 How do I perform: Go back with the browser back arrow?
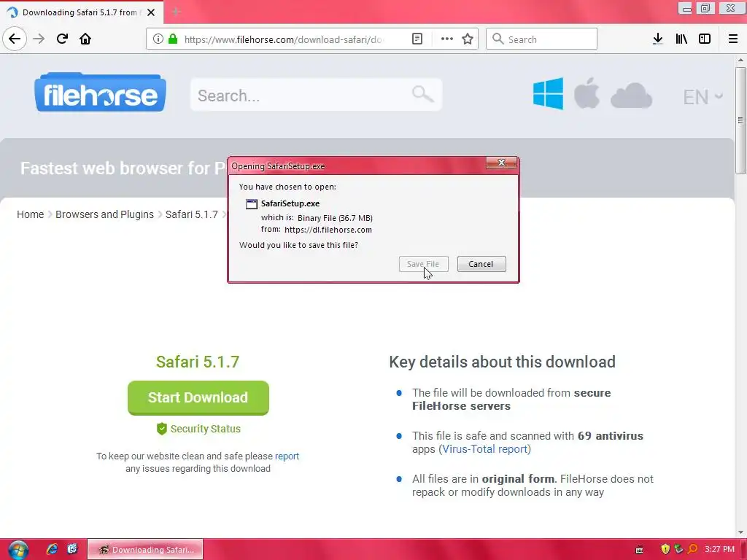pos(15,39)
